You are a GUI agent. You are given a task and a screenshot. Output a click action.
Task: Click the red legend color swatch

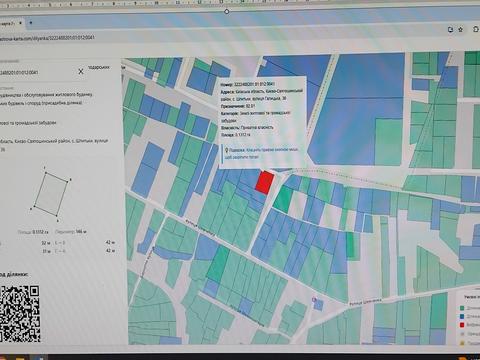pos(462,324)
